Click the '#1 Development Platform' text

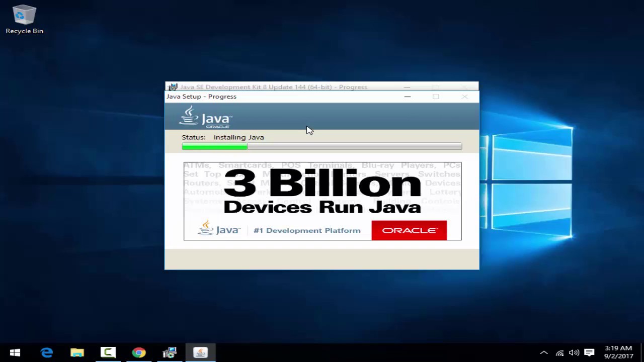pyautogui.click(x=307, y=230)
